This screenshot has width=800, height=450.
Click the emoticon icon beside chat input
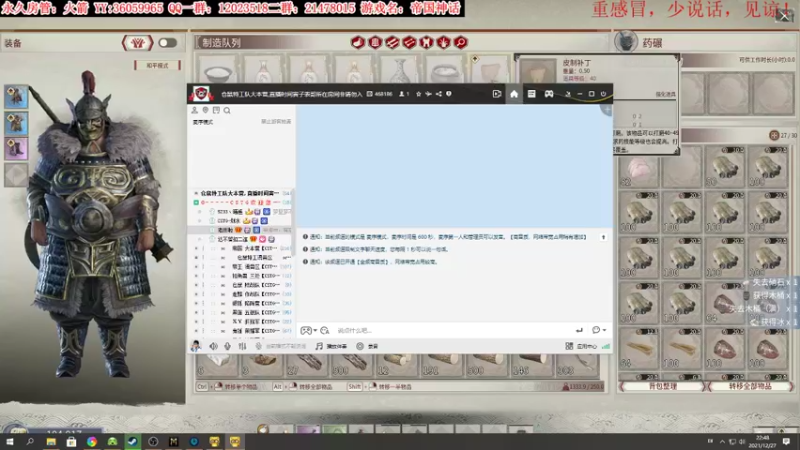click(324, 331)
